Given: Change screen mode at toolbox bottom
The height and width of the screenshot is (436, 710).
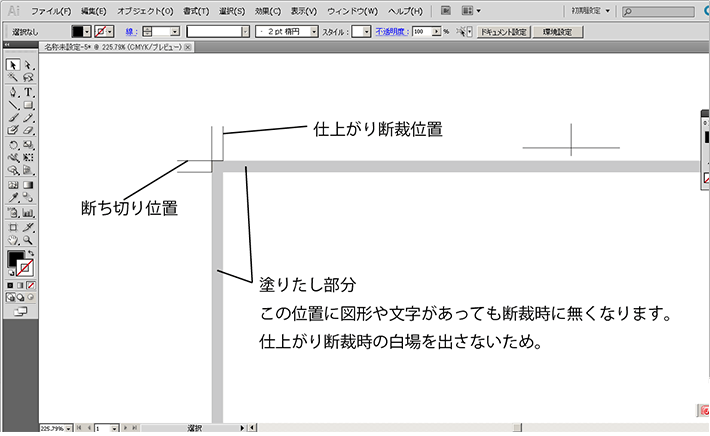Looking at the screenshot, I should [x=20, y=311].
